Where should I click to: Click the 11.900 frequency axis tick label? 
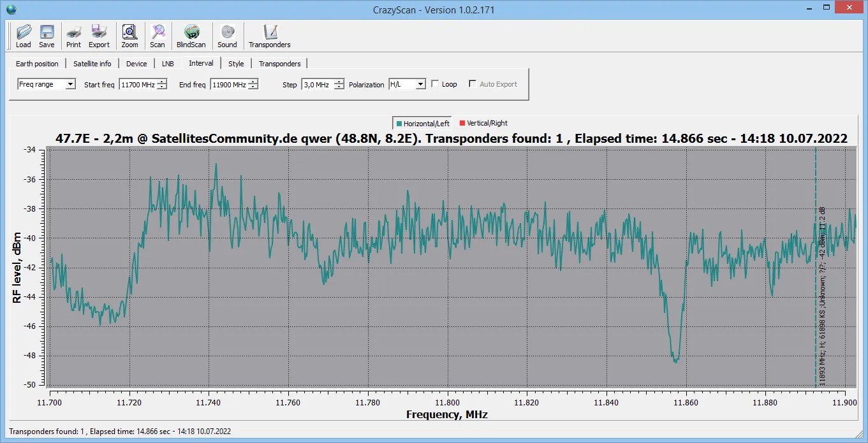(846, 403)
